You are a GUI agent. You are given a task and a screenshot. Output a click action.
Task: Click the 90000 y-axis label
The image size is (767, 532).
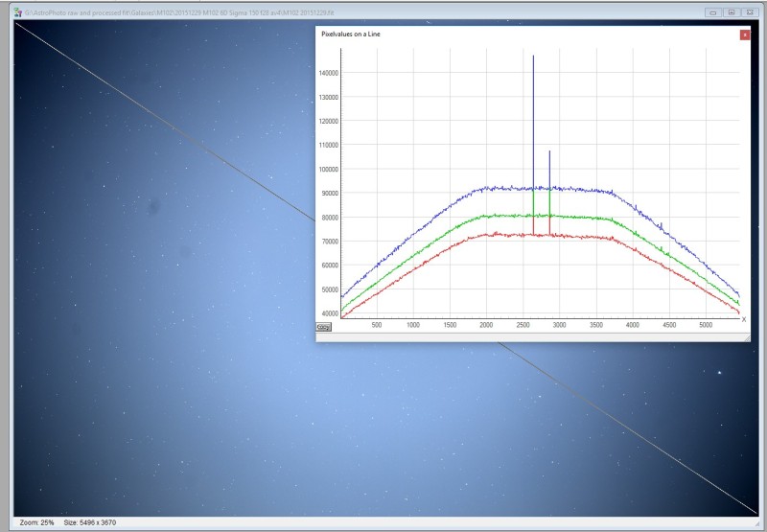point(330,193)
